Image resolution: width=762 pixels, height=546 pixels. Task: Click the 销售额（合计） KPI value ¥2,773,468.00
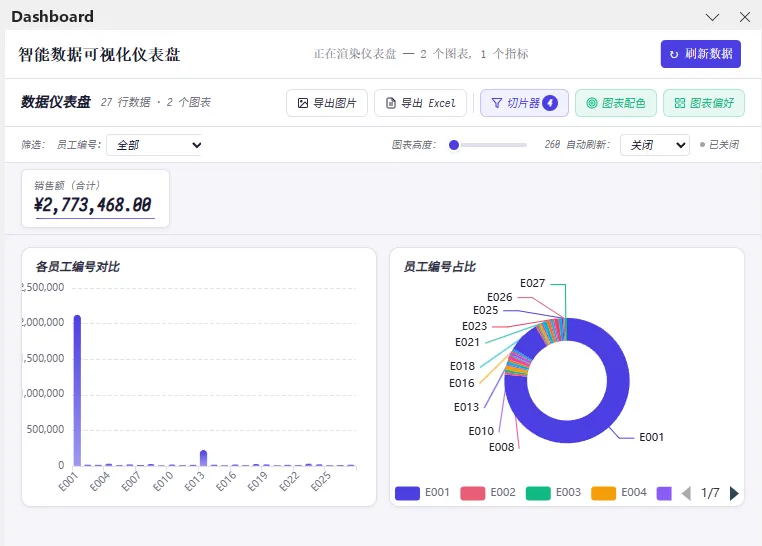point(93,205)
